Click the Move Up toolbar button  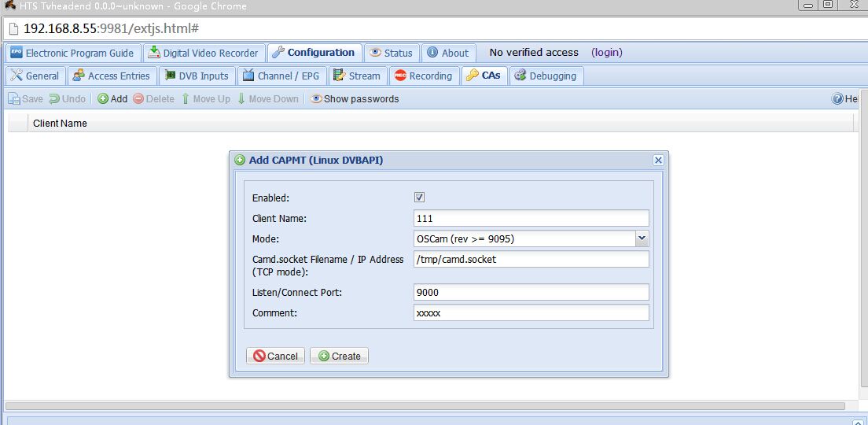[x=205, y=99]
